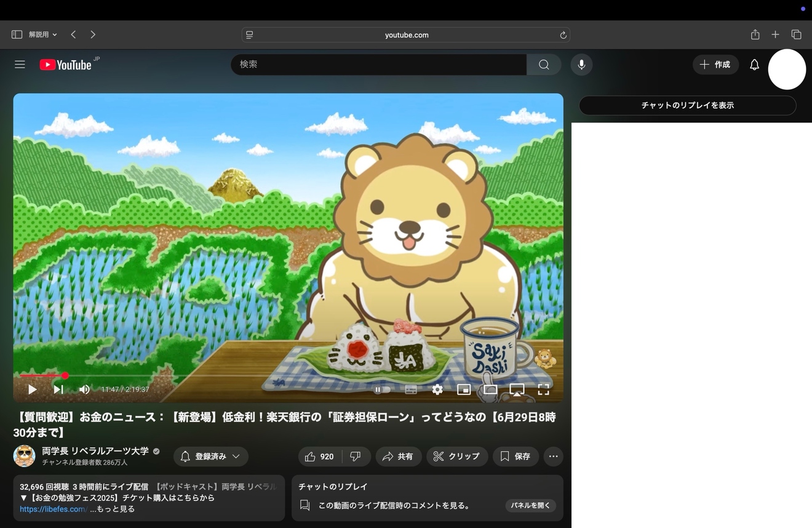Image resolution: width=812 pixels, height=528 pixels.
Task: Mute the video volume
Action: 84,389
